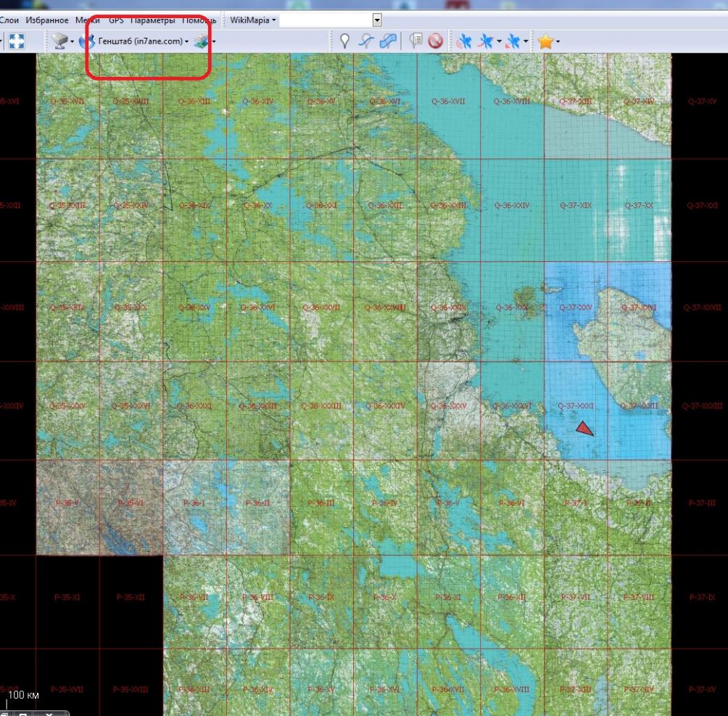Toggle full screen map view icon
728x716 pixels.
16,41
